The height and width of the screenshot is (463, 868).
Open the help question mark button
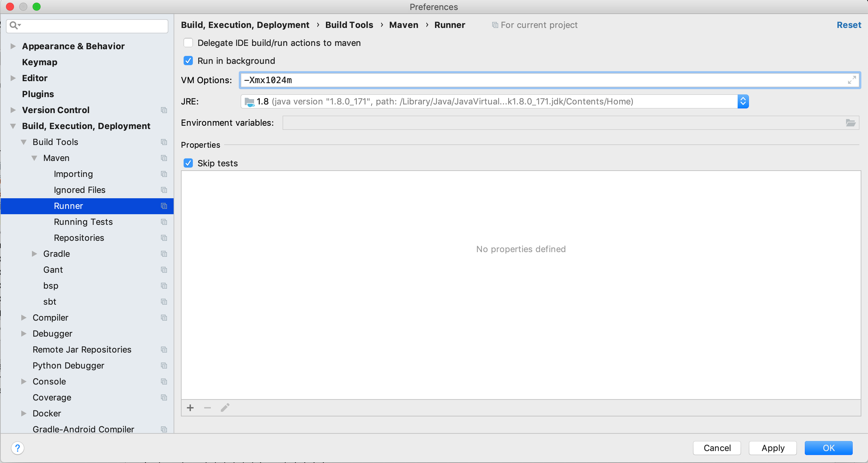(x=18, y=448)
